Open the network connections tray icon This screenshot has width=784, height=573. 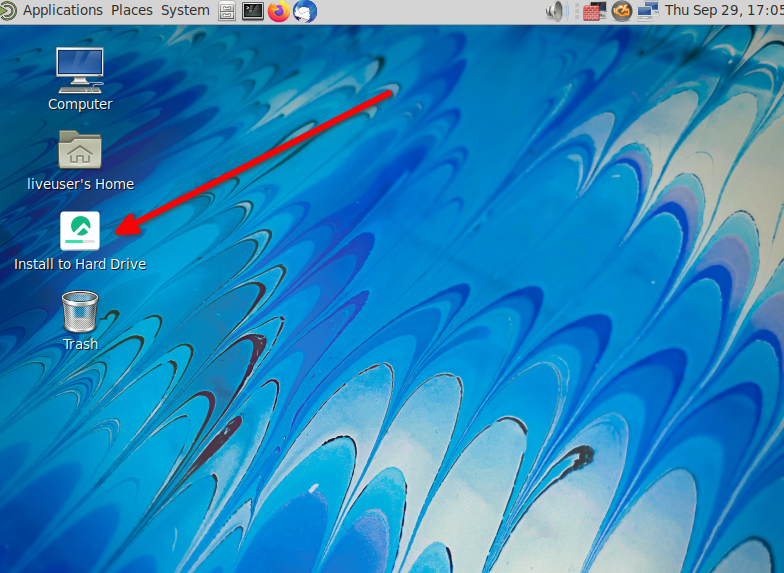click(648, 11)
